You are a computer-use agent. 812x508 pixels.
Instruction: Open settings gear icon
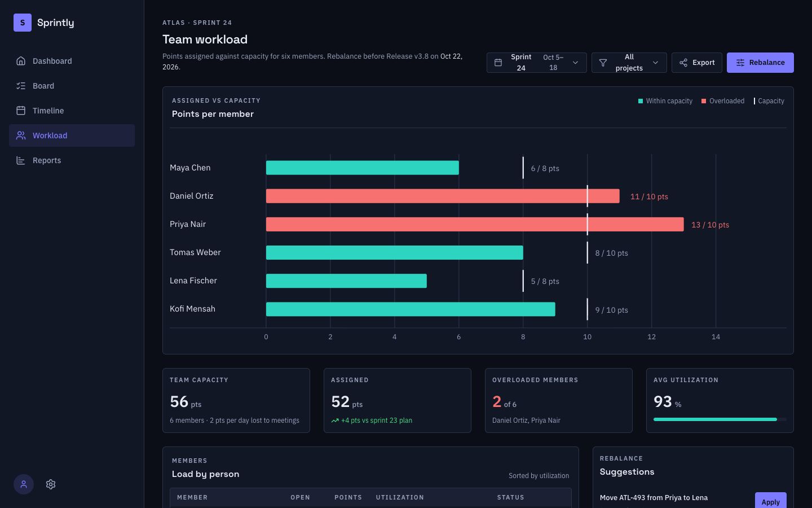(51, 484)
